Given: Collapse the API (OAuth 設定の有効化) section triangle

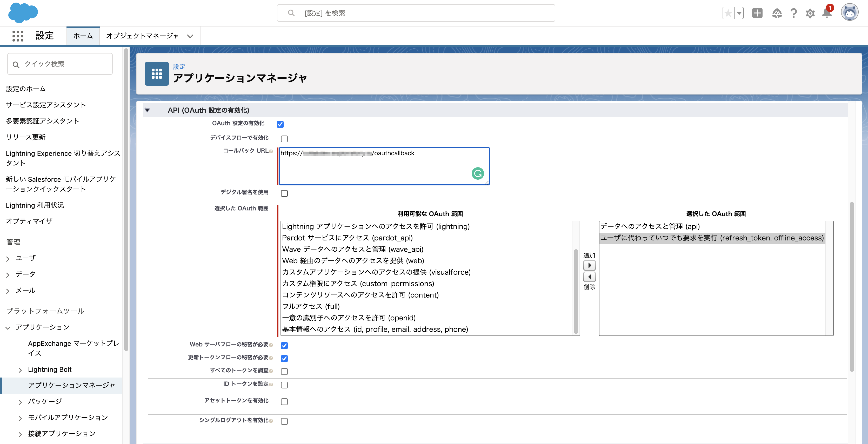Looking at the screenshot, I should [x=147, y=110].
